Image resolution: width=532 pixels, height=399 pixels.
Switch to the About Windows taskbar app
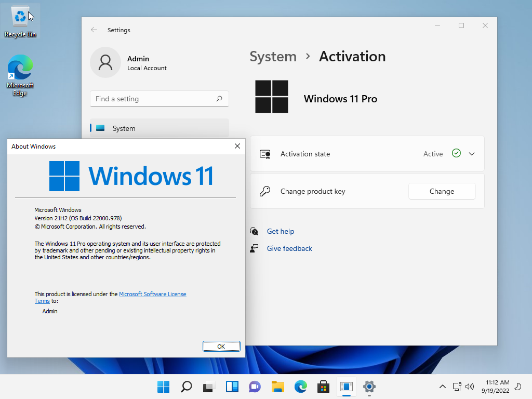[347, 387]
